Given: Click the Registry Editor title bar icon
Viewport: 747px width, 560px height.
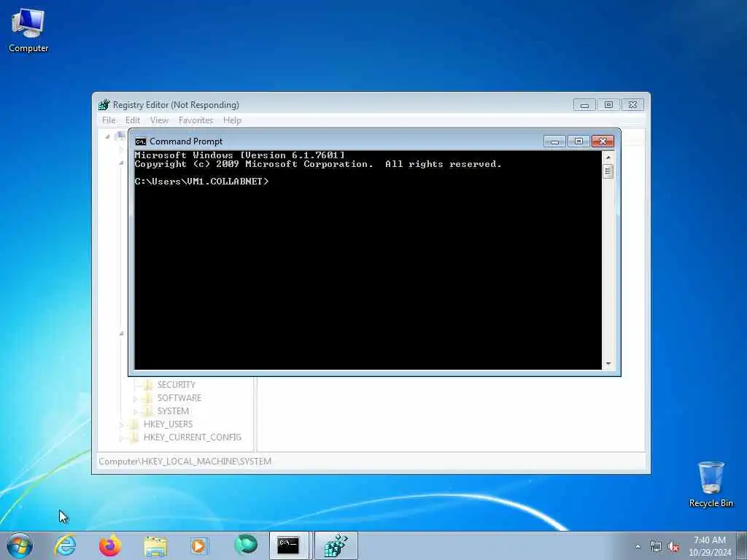Looking at the screenshot, I should [104, 105].
